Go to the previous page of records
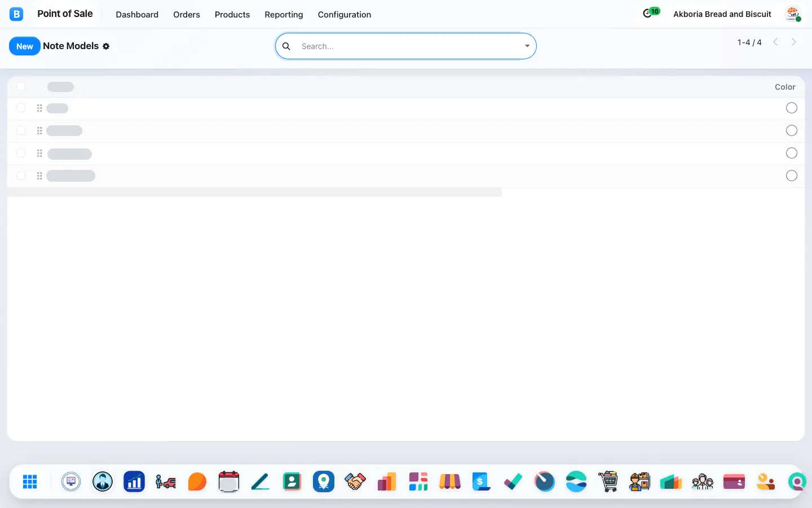The width and height of the screenshot is (812, 508). pos(776,42)
